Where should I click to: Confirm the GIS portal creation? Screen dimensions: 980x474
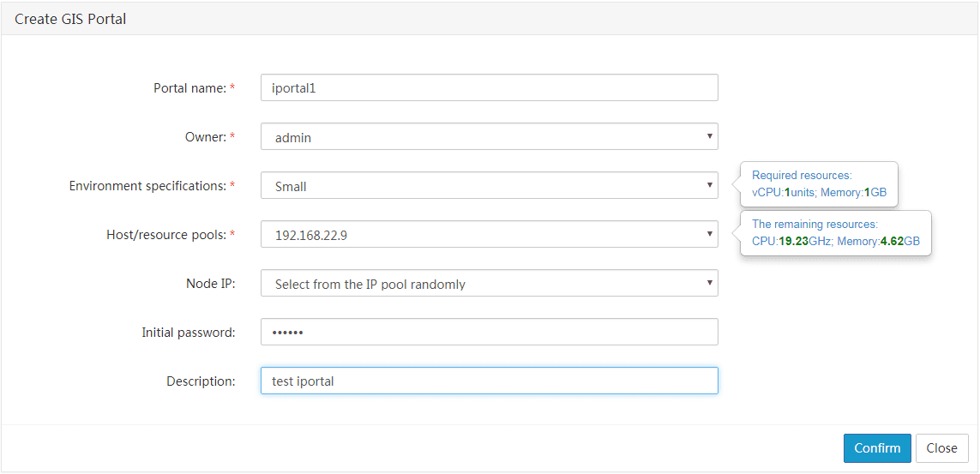tap(877, 447)
